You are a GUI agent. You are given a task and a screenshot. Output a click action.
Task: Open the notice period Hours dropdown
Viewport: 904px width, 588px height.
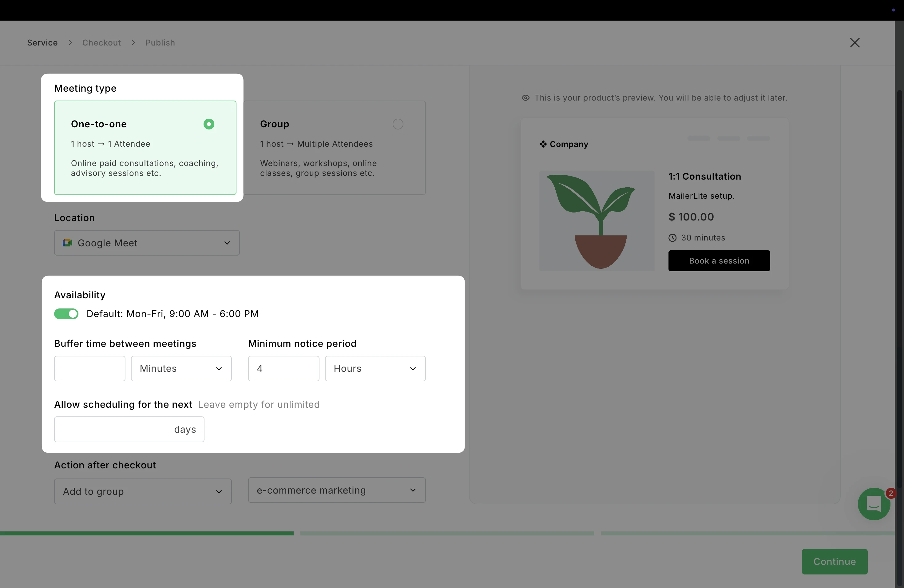(375, 368)
